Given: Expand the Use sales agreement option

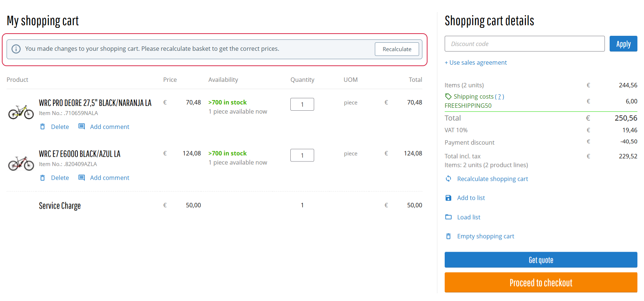Looking at the screenshot, I should pyautogui.click(x=475, y=62).
